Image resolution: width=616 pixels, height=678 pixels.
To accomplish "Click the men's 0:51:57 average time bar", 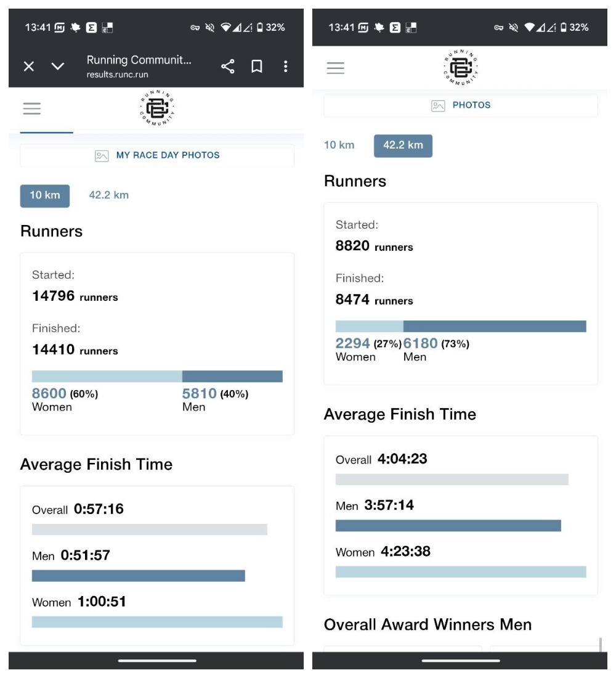I will pos(139,576).
